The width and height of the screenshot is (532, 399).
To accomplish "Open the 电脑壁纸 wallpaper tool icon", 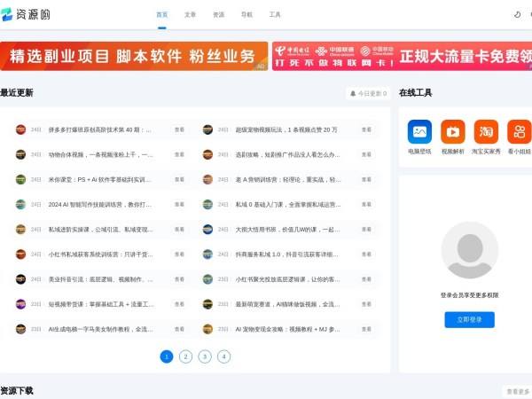I will [x=419, y=132].
